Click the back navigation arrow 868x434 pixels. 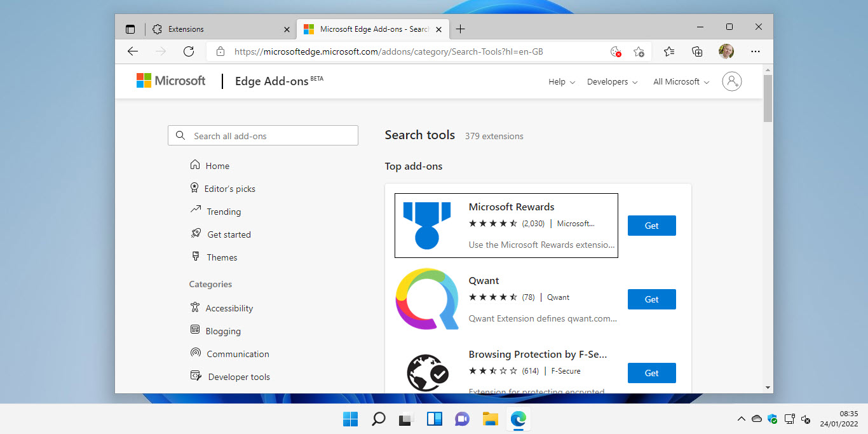[133, 51]
